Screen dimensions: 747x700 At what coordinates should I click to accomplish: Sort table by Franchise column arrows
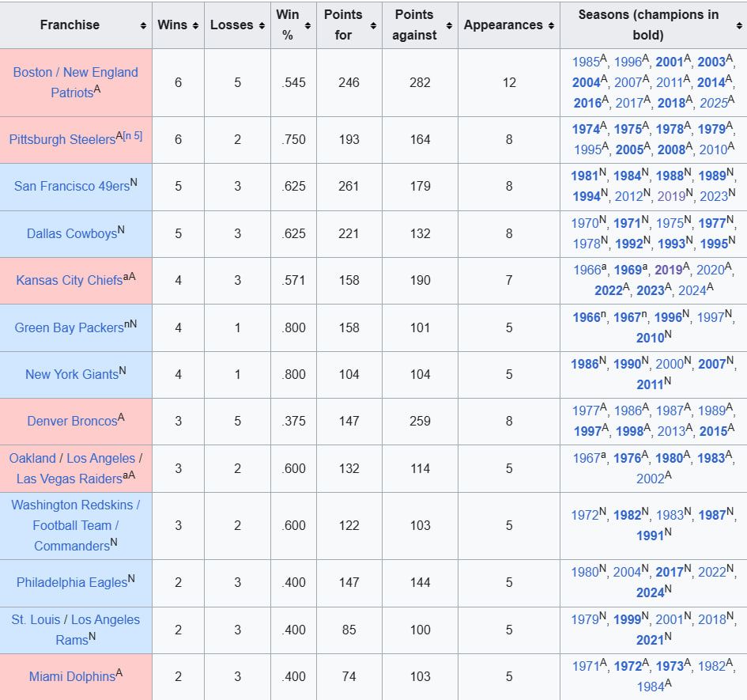click(143, 25)
